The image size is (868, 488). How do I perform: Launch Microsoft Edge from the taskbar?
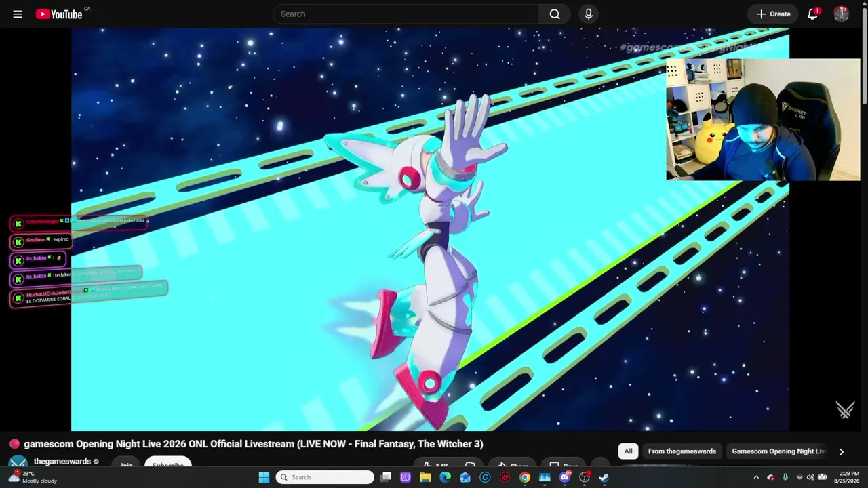point(445,477)
